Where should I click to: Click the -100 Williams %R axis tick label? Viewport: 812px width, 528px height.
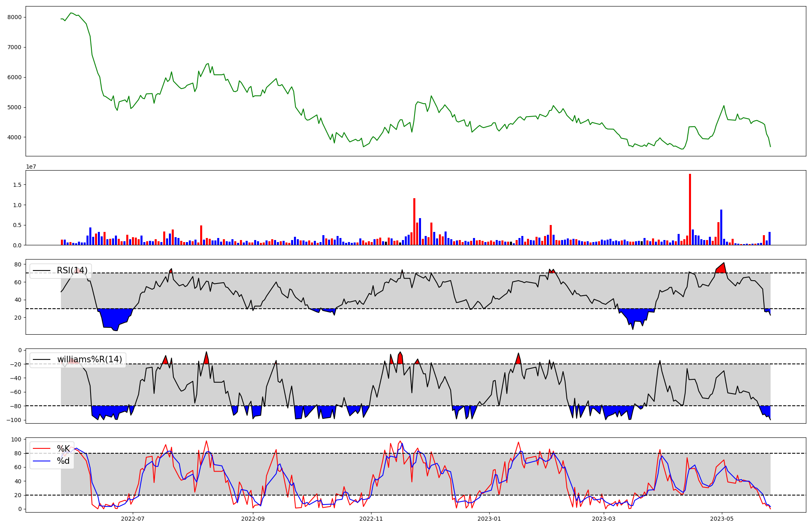pos(14,420)
